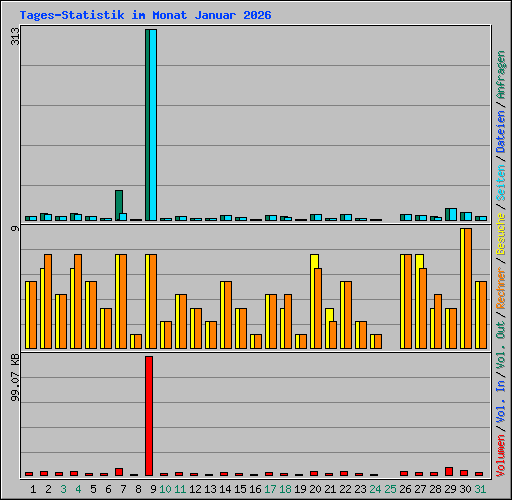Image resolution: width=512 pixels, height=500 pixels.
Task: Click the 'Volumen' legend word
Action: click(x=501, y=456)
